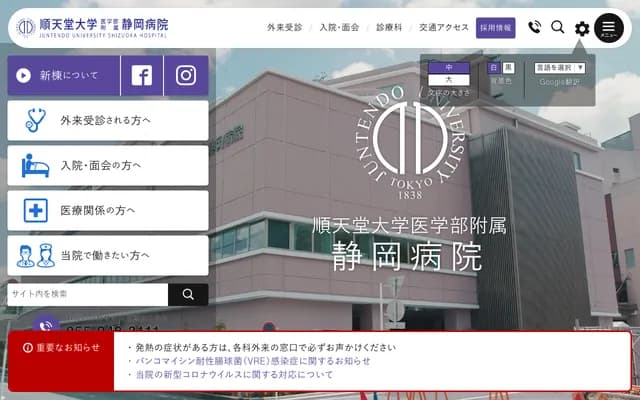Click the stethoscope icon for outpatients
Image resolution: width=640 pixels, height=400 pixels.
35,120
